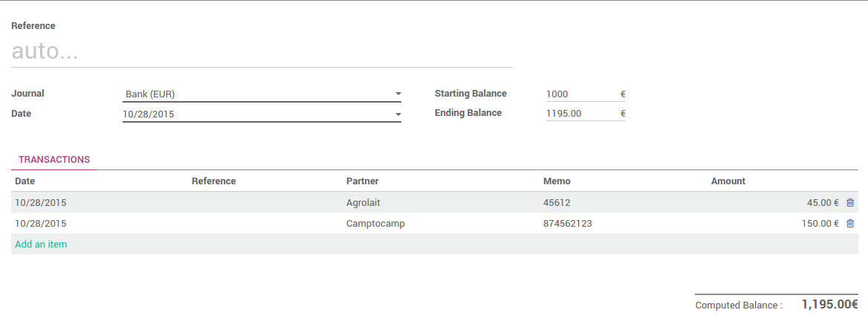Click the Add an item link

point(41,244)
